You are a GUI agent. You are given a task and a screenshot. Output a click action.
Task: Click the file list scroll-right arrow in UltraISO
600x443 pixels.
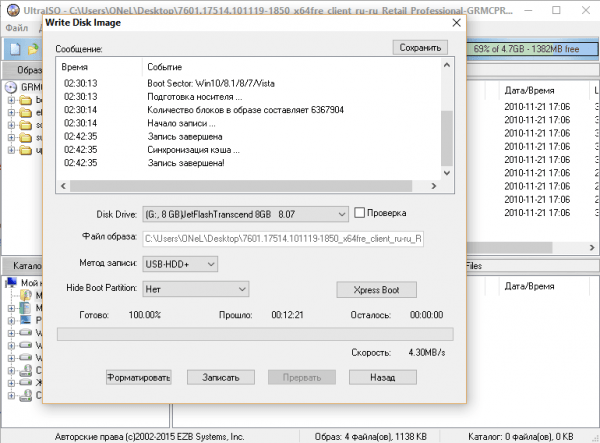pos(592,248)
